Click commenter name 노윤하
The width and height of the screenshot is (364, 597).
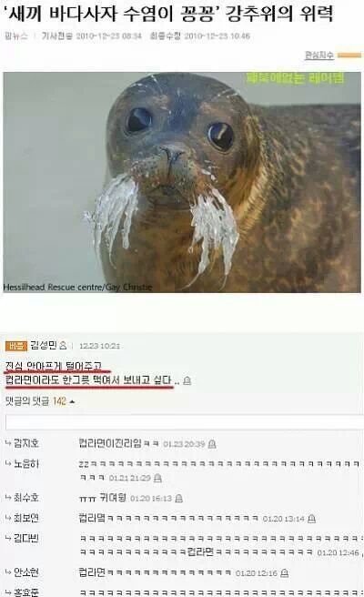coord(25,464)
